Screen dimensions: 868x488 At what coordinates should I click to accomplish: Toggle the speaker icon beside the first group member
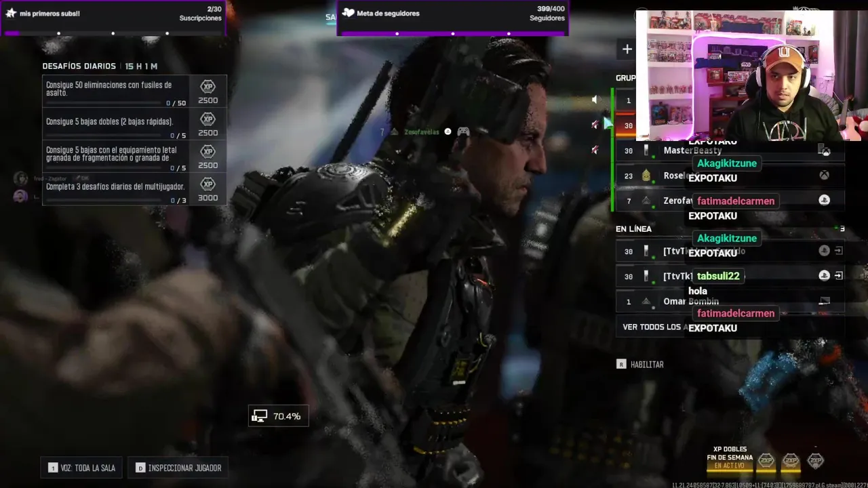tap(595, 100)
